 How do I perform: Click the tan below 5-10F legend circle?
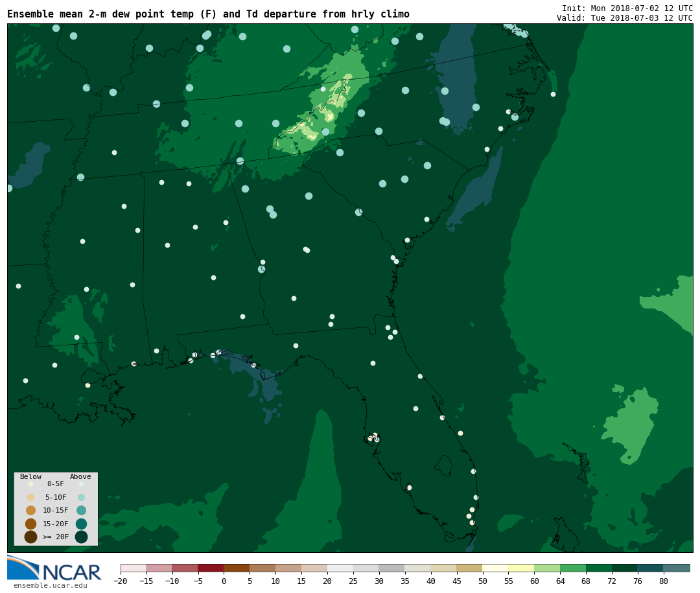(x=31, y=498)
